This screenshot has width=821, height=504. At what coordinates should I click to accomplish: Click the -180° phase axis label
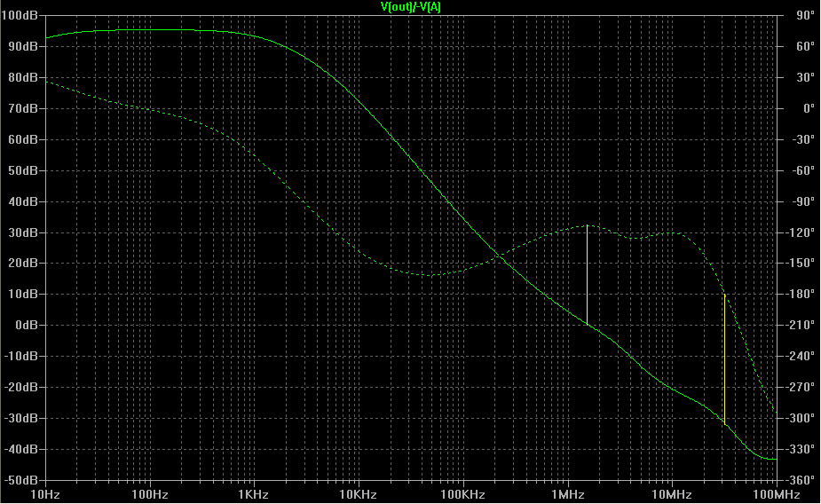[x=800, y=294]
